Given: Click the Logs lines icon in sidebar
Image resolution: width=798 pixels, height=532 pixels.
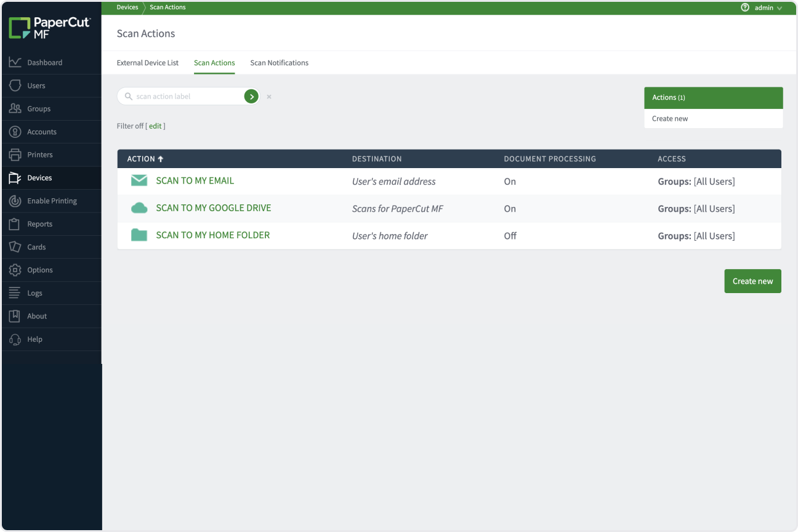Looking at the screenshot, I should click(15, 293).
